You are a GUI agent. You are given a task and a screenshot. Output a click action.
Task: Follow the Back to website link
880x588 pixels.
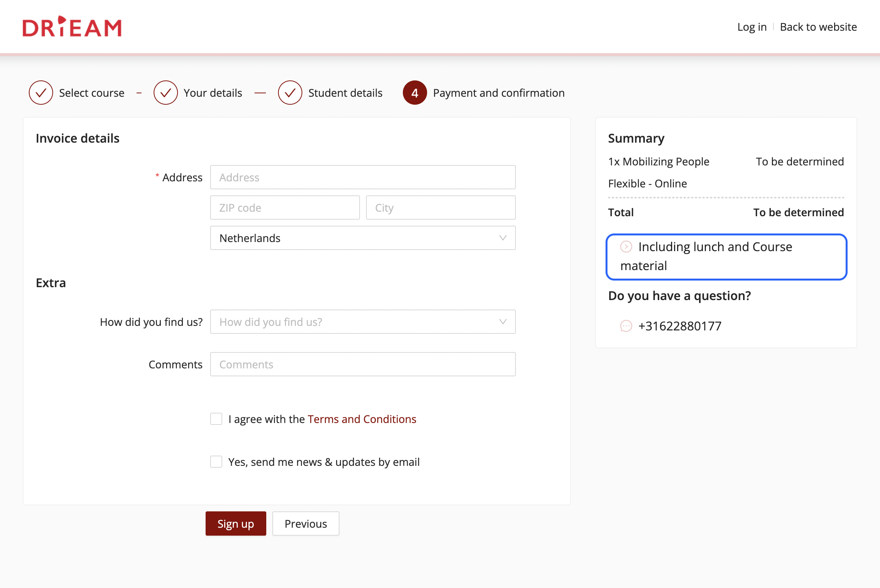(x=818, y=27)
